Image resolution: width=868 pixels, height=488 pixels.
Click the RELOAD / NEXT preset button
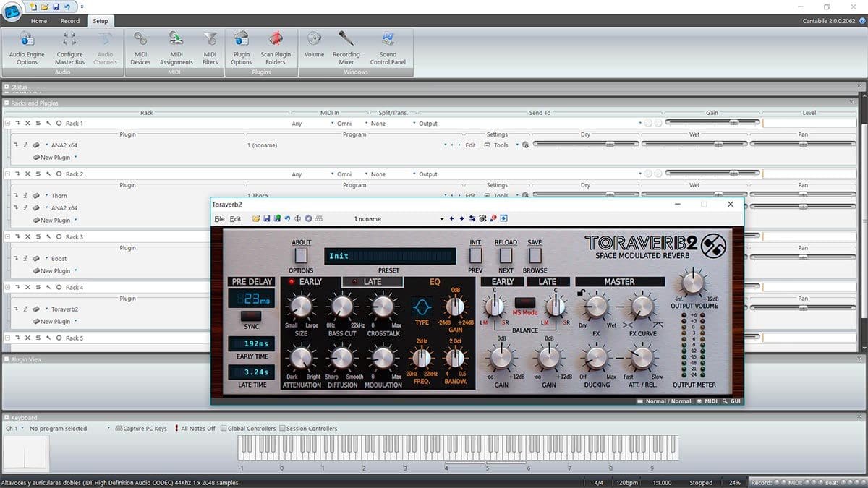click(x=506, y=256)
